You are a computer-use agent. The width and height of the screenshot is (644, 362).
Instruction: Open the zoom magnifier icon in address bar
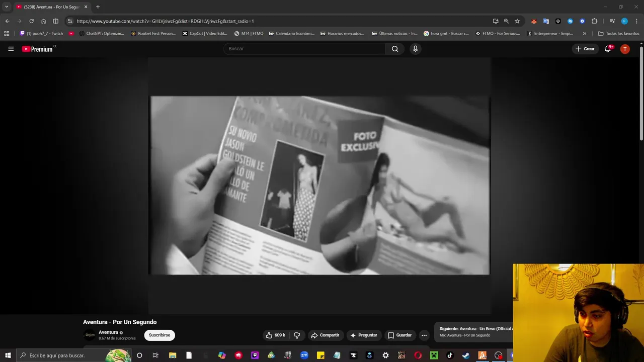click(506, 21)
